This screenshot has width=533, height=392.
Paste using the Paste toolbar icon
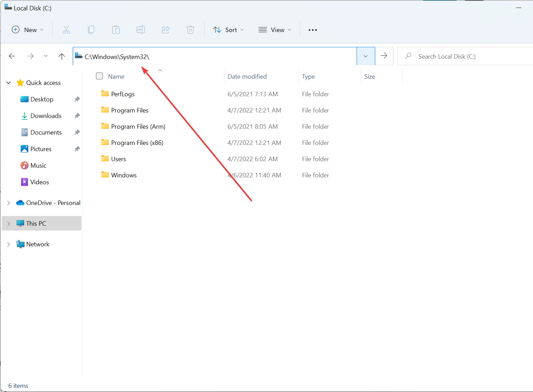coord(116,30)
